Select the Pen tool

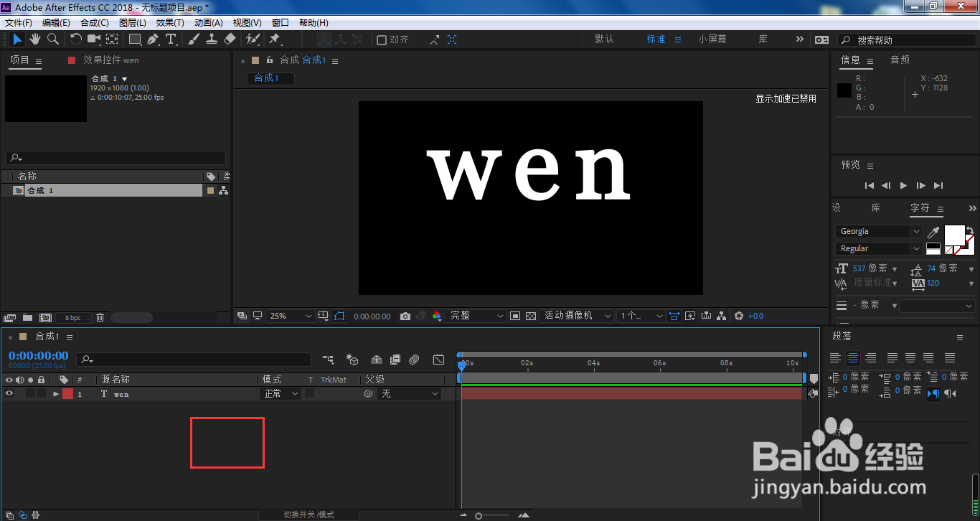click(153, 39)
